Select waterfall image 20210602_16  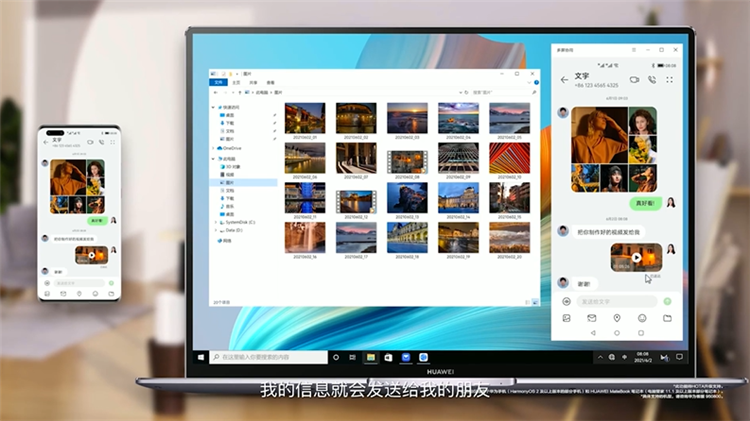pyautogui.click(x=305, y=237)
